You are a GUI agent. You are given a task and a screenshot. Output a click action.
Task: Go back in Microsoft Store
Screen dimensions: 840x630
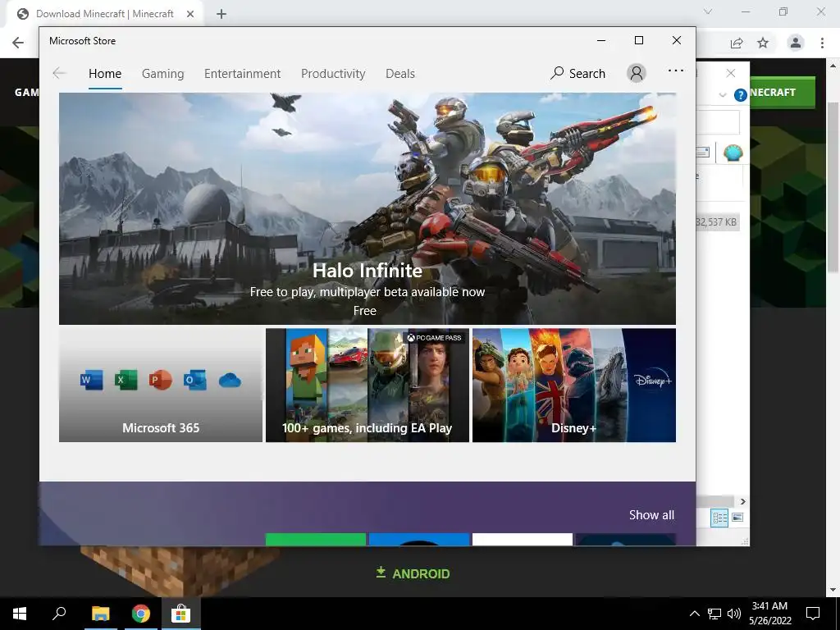point(59,73)
